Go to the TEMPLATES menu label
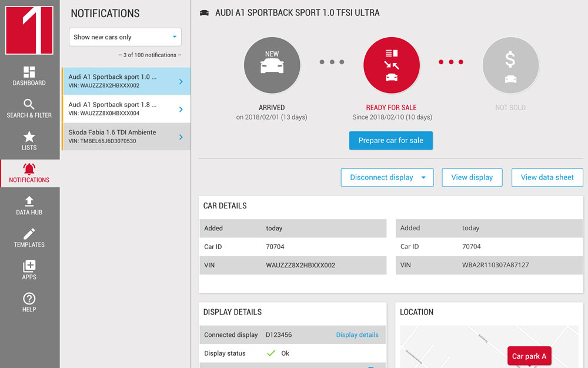 [x=29, y=244]
